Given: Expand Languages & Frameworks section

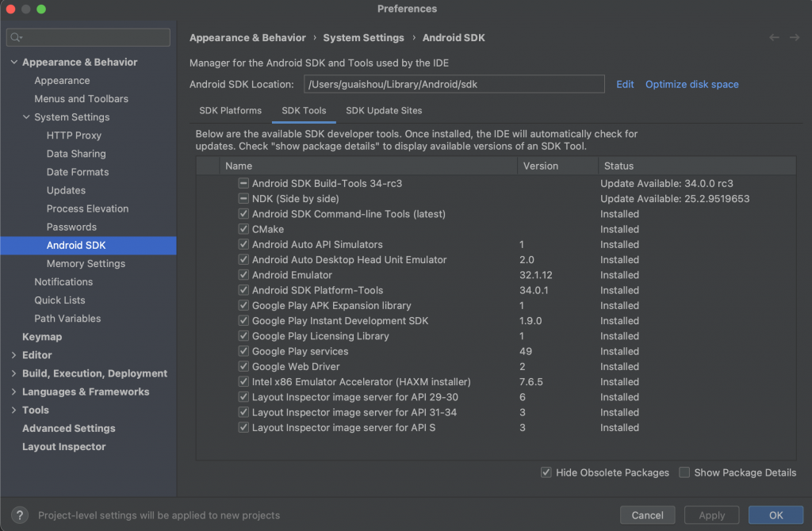Looking at the screenshot, I should click(14, 392).
